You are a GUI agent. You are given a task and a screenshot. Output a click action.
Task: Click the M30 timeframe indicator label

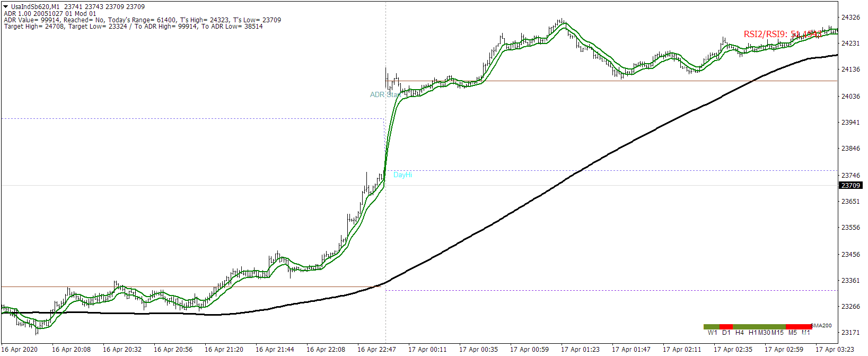pyautogui.click(x=764, y=333)
